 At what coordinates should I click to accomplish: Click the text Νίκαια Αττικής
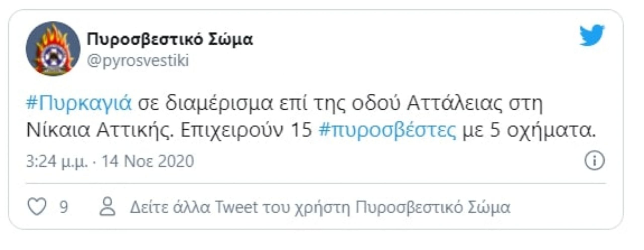[100, 131]
